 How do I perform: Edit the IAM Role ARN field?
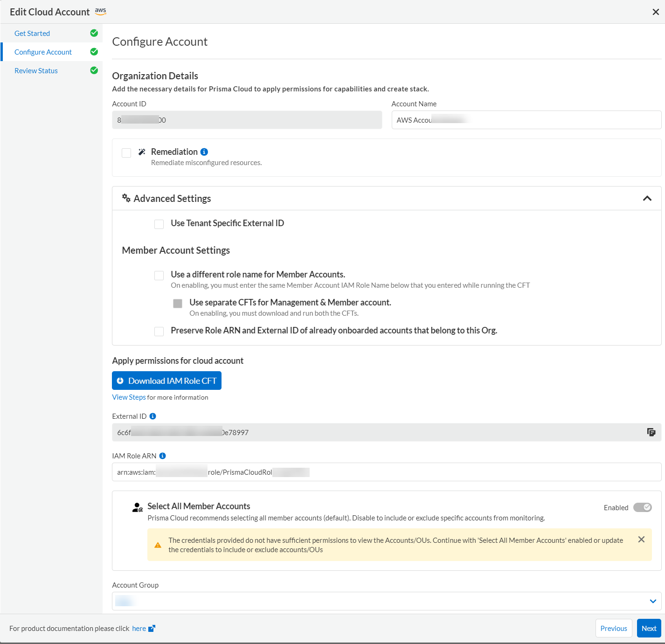pyautogui.click(x=387, y=472)
